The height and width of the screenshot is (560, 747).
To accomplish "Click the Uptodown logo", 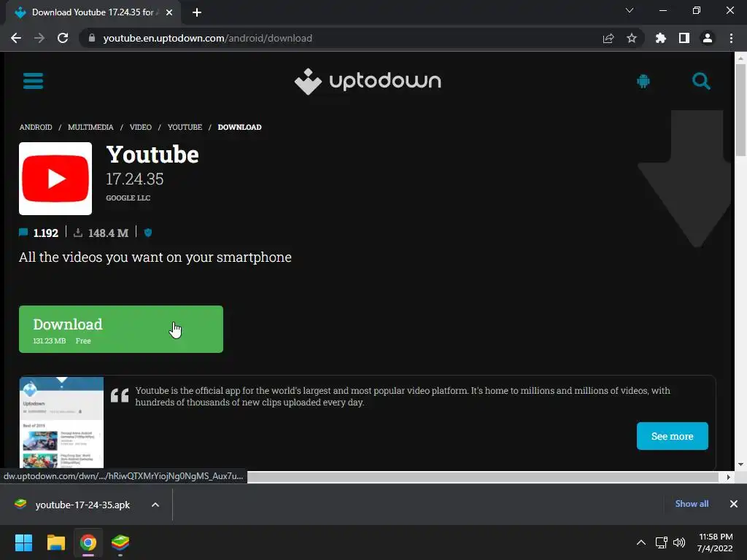I will pos(368,82).
